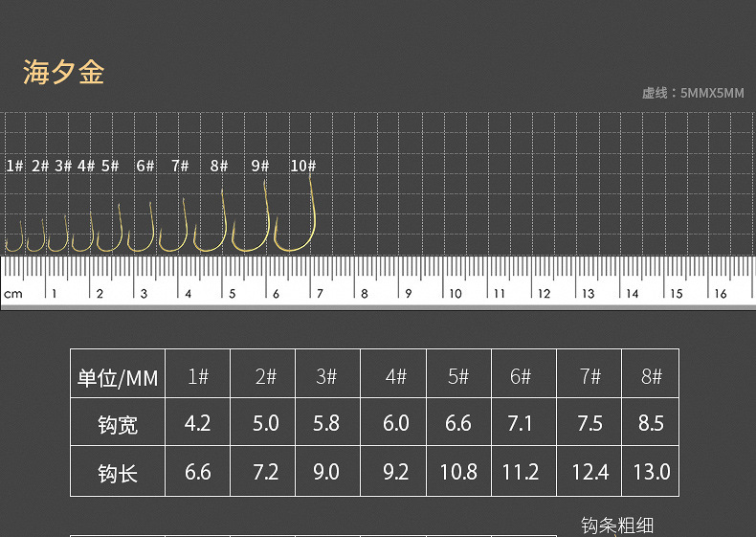Image resolution: width=756 pixels, height=537 pixels.
Task: Click the 6.6 value in the 钩宽 row
Action: coord(458,423)
